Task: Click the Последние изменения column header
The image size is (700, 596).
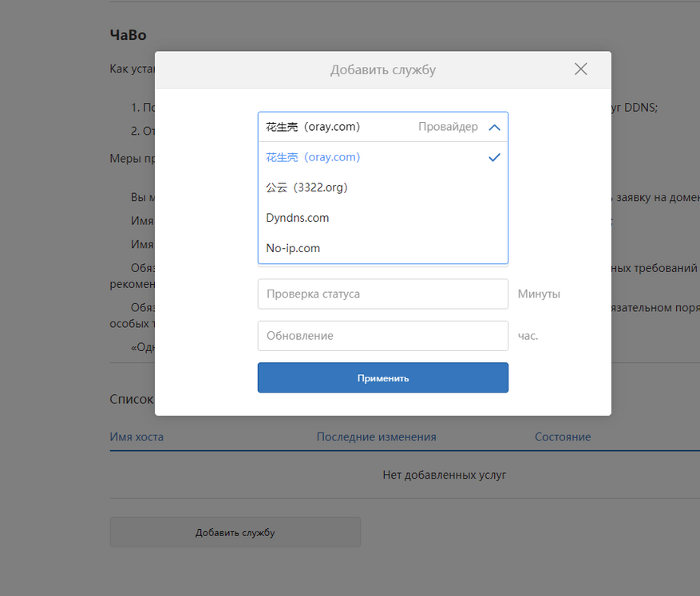Action: pos(376,436)
